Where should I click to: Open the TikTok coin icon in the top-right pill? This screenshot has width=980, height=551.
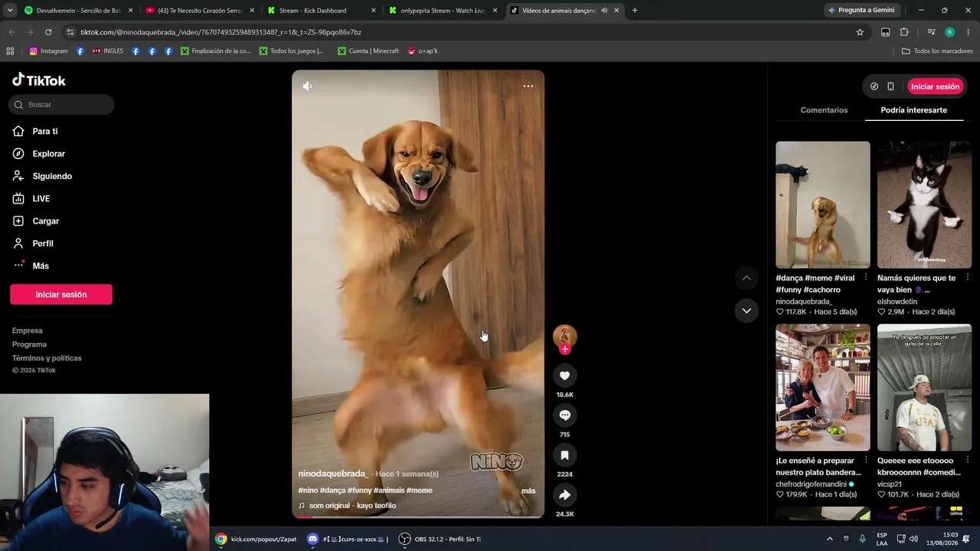[874, 86]
